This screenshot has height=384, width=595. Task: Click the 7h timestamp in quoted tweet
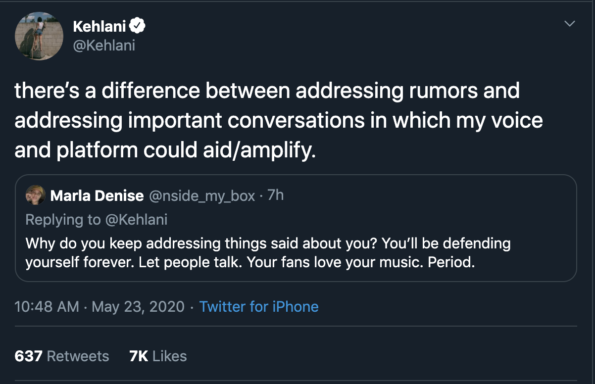pos(275,195)
